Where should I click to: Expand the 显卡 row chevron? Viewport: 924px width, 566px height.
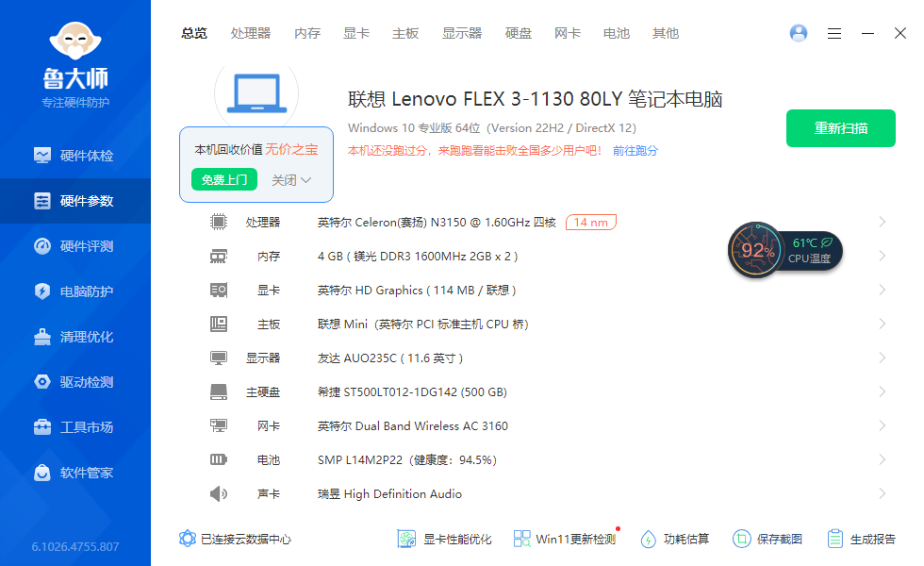883,290
